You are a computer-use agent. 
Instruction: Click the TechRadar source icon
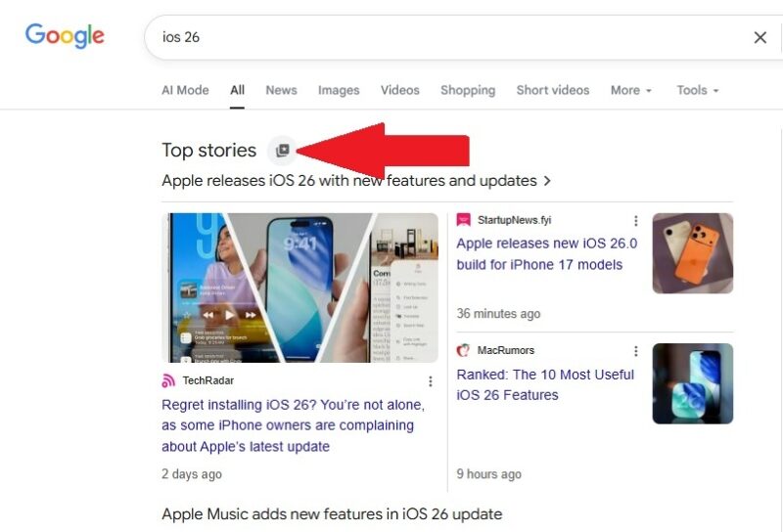168,380
